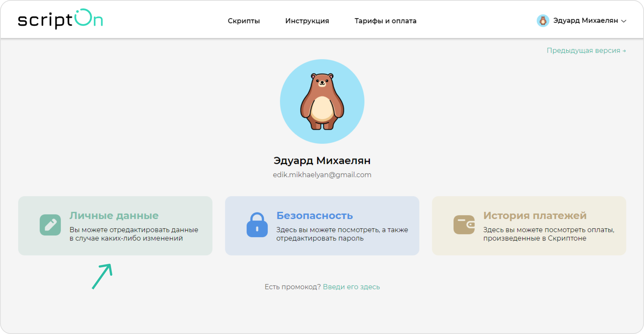
Task: Click the scriptOn logo
Action: click(60, 19)
